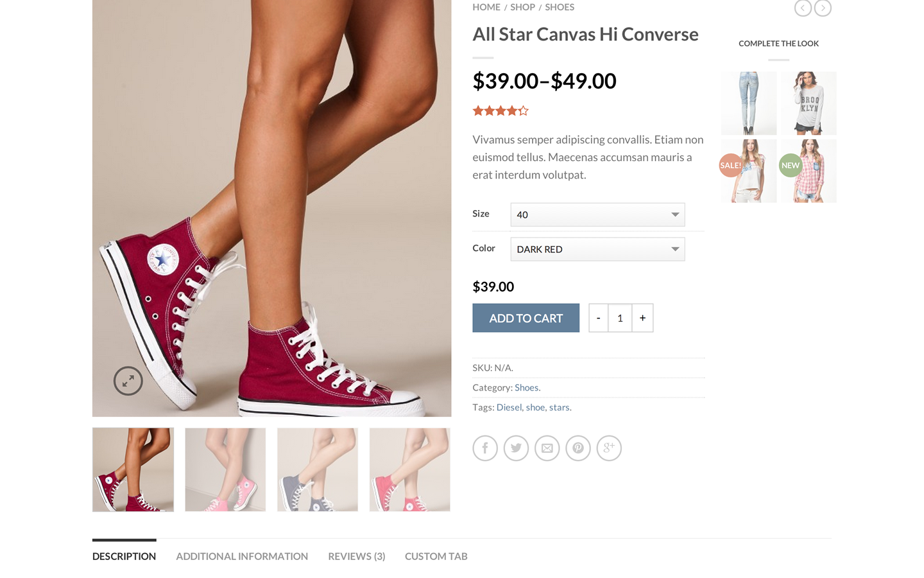Go to previous product arrow

point(803,8)
